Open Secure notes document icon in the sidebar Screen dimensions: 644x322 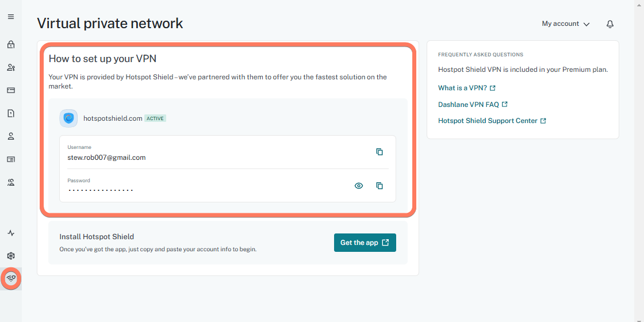(11, 113)
